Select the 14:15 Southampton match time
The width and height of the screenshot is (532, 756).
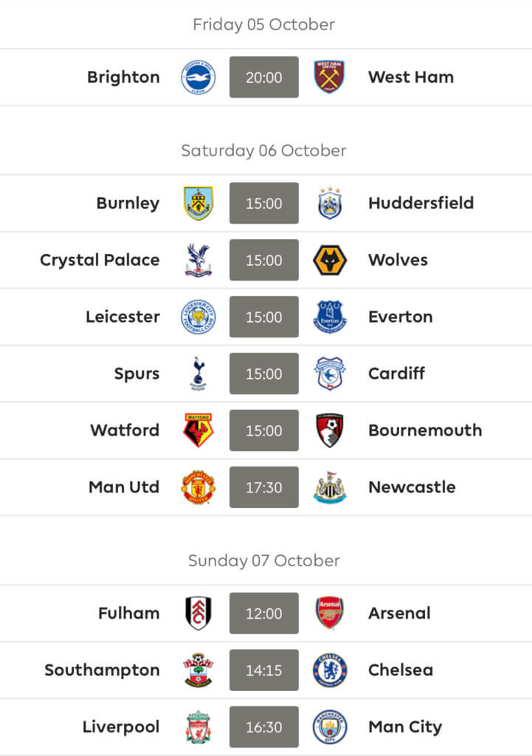click(x=264, y=670)
